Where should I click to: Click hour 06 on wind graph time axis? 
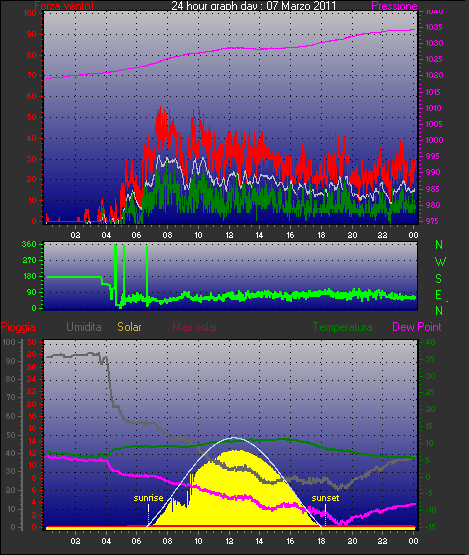(x=137, y=235)
